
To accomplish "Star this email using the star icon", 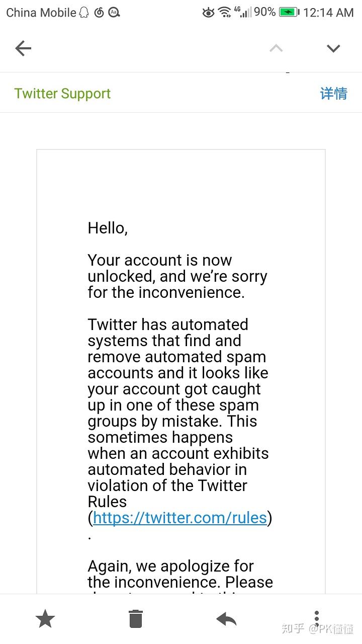I will [x=45, y=618].
